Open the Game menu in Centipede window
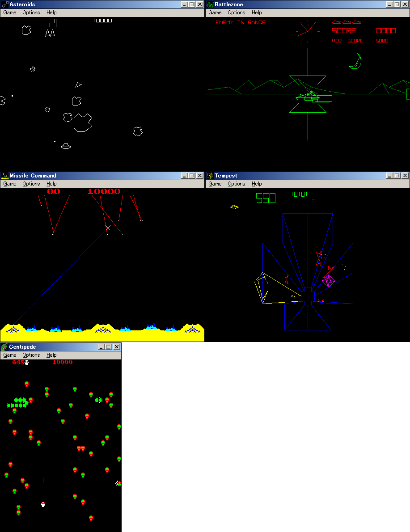Viewport: 410px width, 532px height. click(10, 355)
